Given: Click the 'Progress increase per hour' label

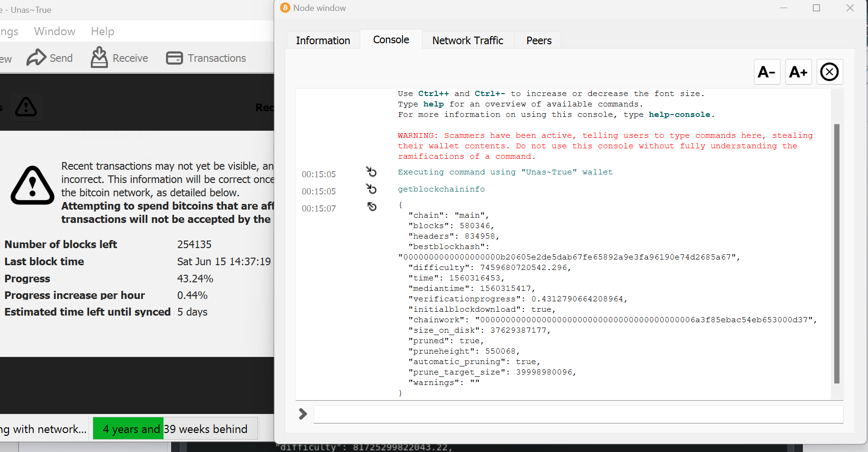Looking at the screenshot, I should click(75, 295).
